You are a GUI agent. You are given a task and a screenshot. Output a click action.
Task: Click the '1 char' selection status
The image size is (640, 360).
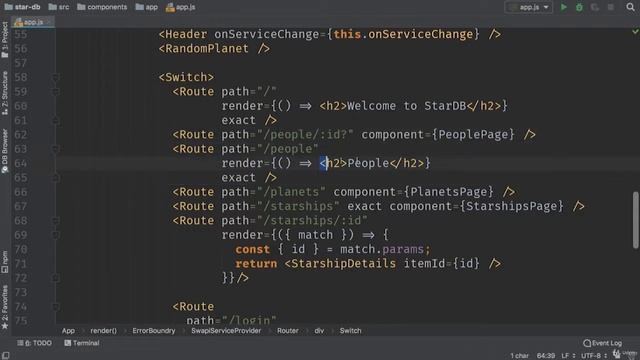(x=519, y=356)
